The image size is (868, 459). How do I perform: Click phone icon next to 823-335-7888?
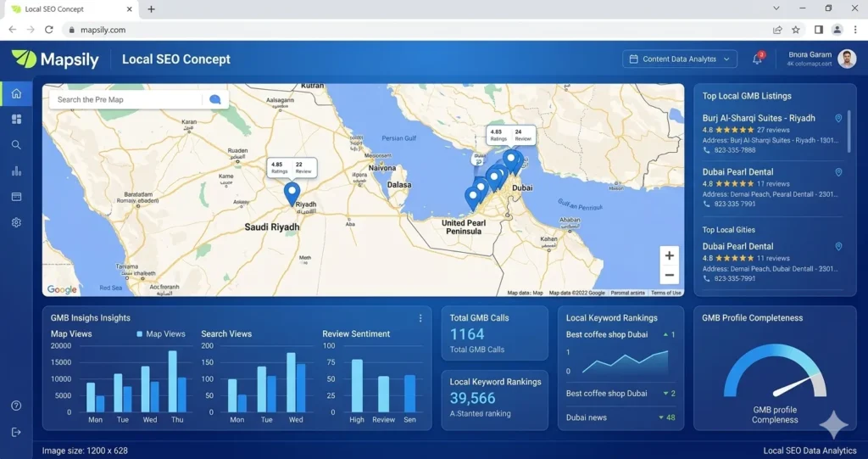706,150
